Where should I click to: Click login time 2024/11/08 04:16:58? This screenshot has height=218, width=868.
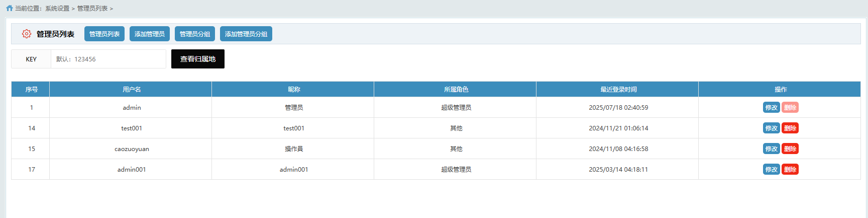(x=618, y=149)
